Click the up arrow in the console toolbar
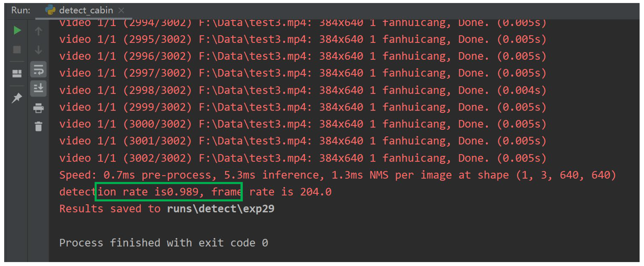Screen dimensions: 644x266 [x=38, y=31]
